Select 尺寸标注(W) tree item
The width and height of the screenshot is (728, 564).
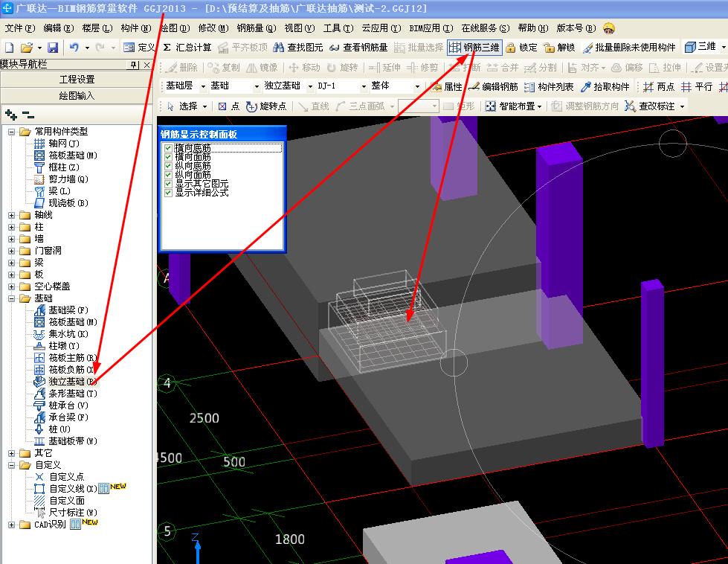click(x=66, y=513)
